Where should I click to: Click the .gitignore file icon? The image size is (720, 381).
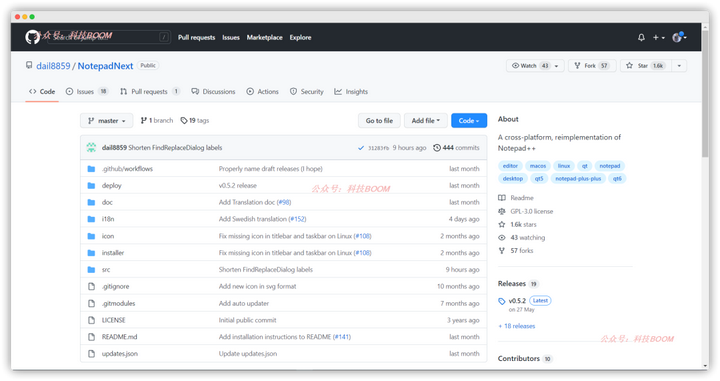click(x=91, y=286)
